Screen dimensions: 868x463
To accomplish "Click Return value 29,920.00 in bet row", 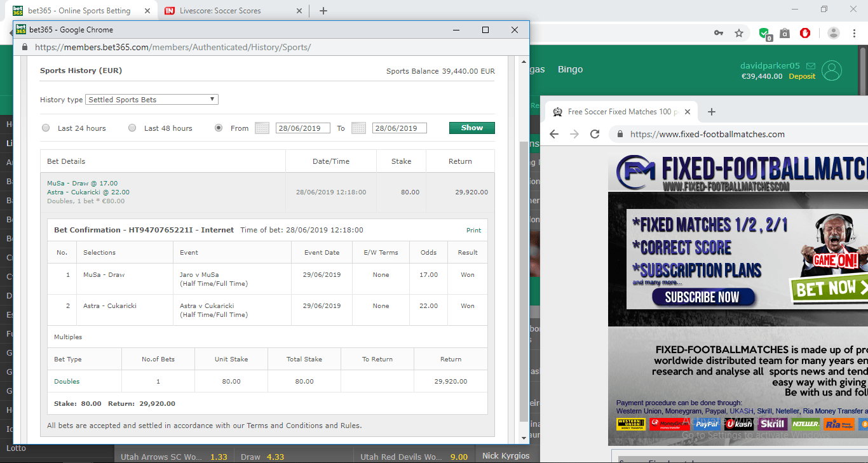I will pos(471,192).
